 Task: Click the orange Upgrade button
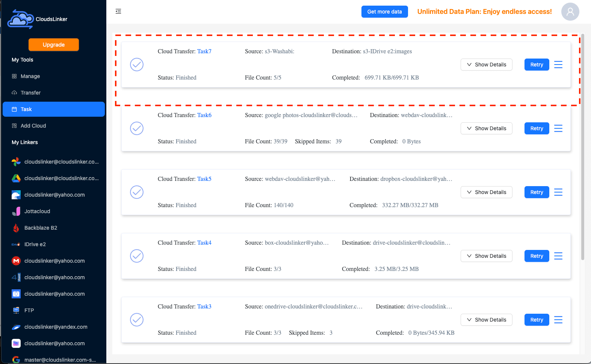(54, 45)
